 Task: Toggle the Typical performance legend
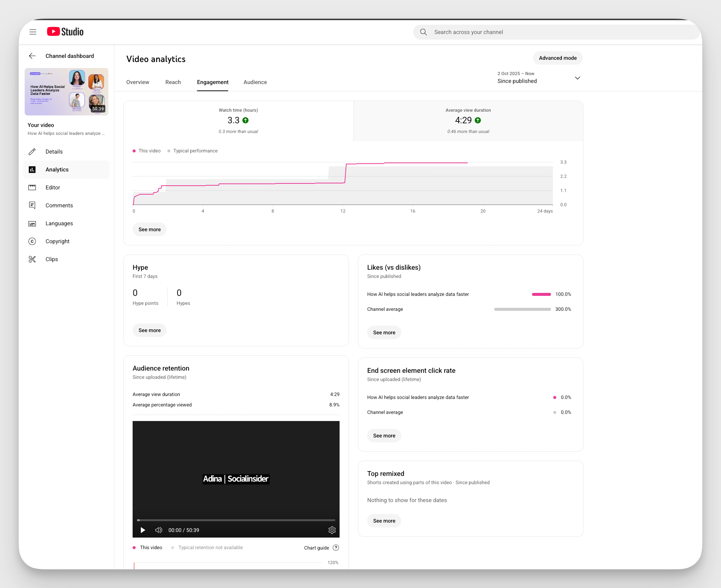(x=193, y=151)
